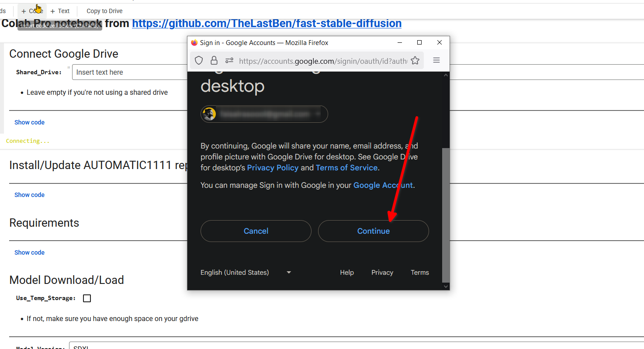Image resolution: width=644 pixels, height=349 pixels.
Task: Click the Firefox logo in the title bar
Action: [194, 42]
